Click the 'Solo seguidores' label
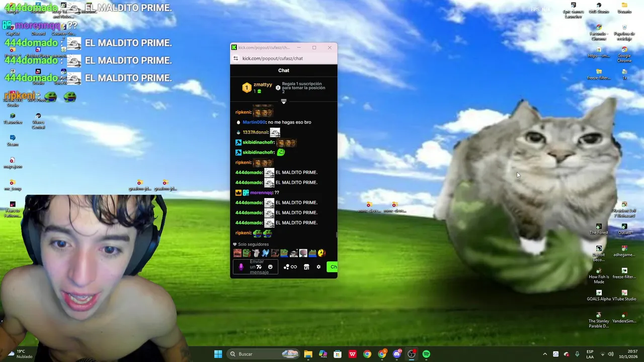 (254, 244)
